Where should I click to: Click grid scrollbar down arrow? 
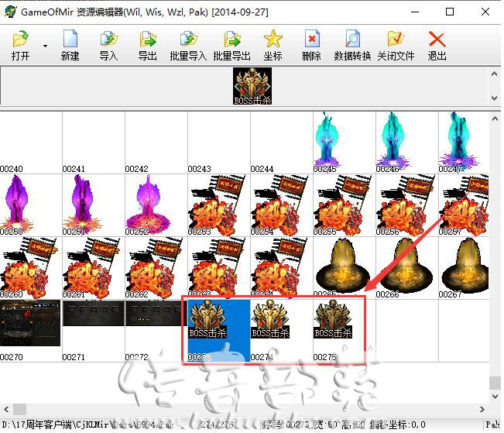[495, 400]
